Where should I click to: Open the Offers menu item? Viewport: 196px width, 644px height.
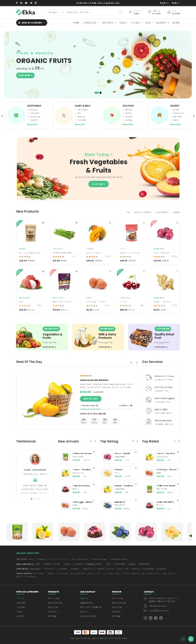176,23
